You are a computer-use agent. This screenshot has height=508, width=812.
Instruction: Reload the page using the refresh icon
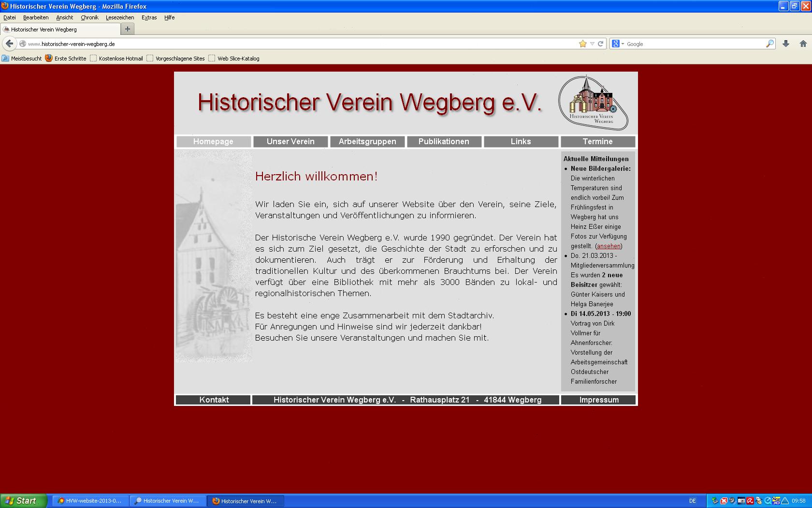601,44
